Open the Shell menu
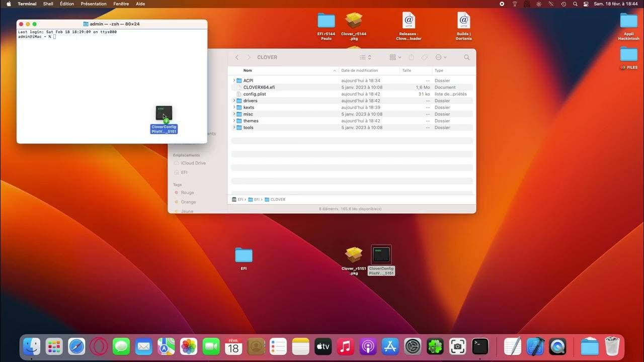The height and width of the screenshot is (362, 644). pyautogui.click(x=48, y=4)
